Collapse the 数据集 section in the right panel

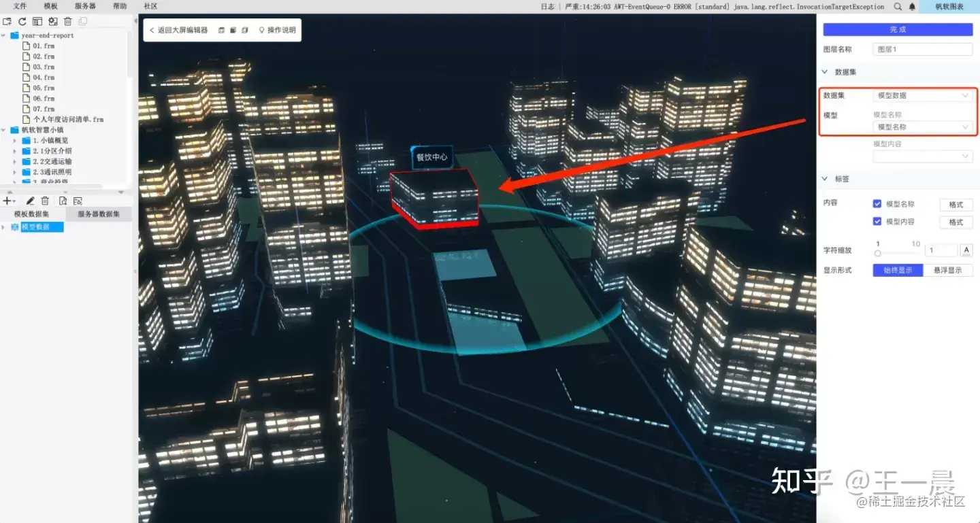click(x=826, y=72)
